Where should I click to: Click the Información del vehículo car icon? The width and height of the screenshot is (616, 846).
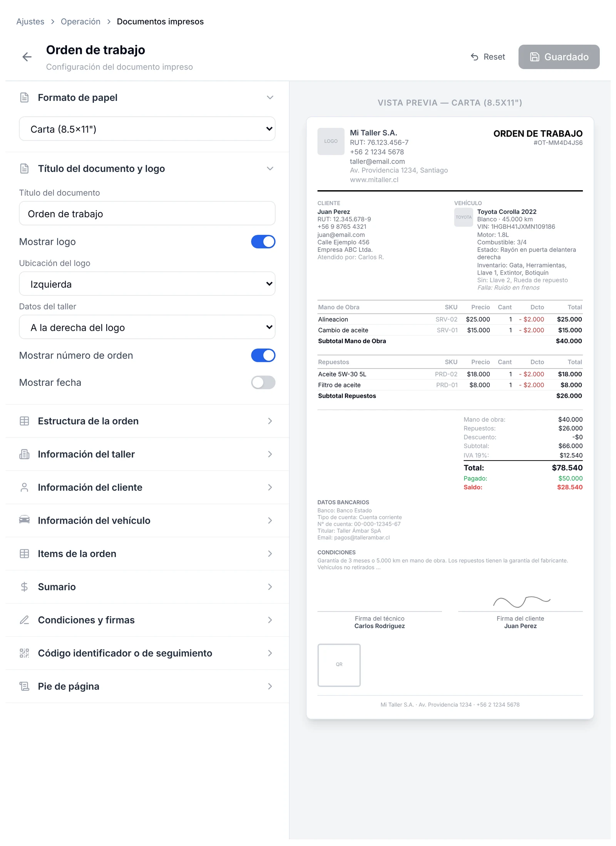pos(24,520)
